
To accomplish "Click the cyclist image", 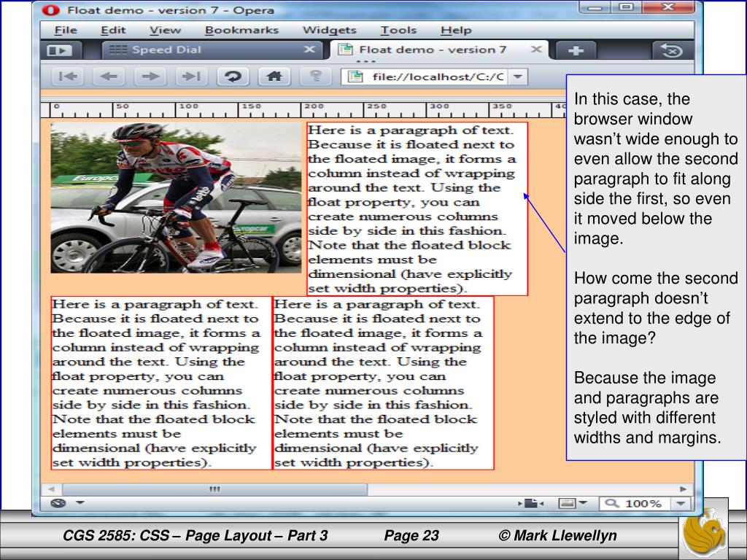I will (176, 198).
